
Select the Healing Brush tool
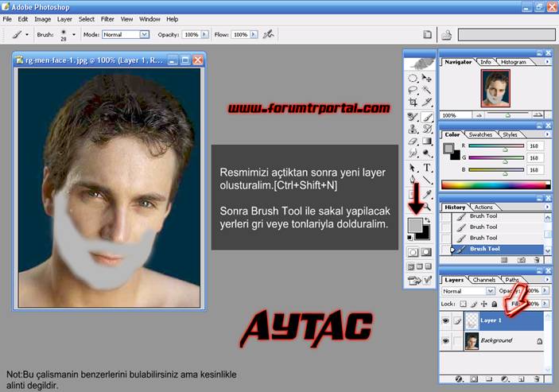413,117
